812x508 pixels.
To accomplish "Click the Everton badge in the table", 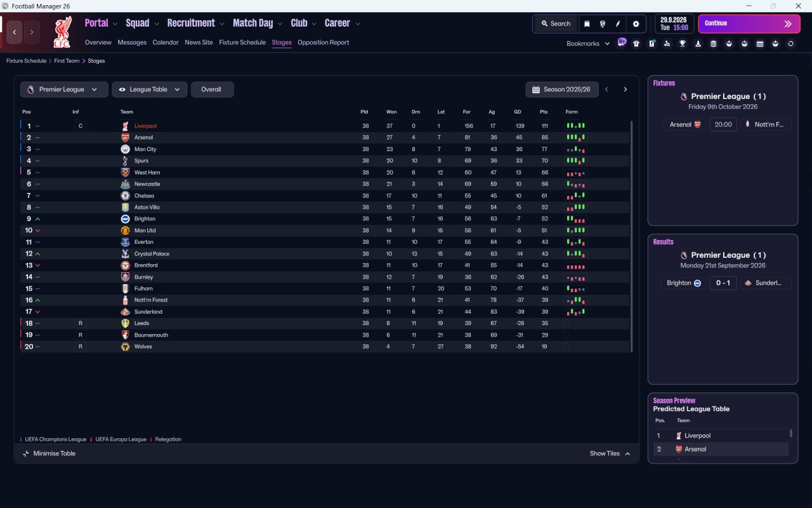I will coord(125,242).
